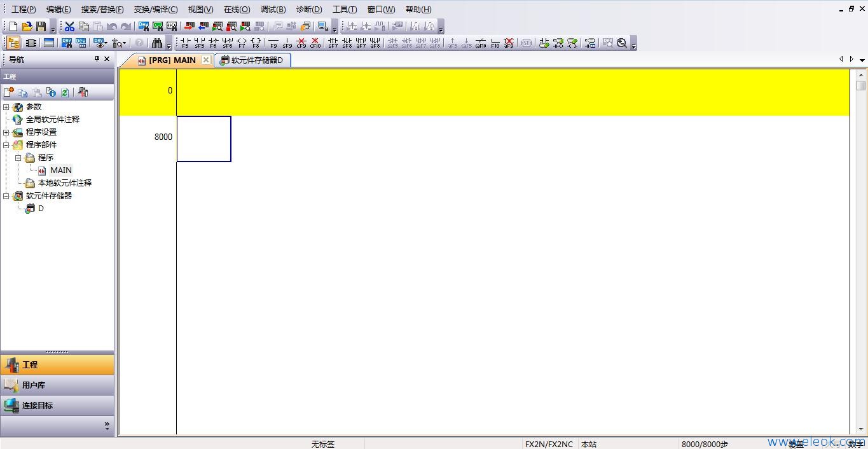The image size is (868, 449).
Task: Switch to the 软元件存储器D tab
Action: (x=252, y=60)
